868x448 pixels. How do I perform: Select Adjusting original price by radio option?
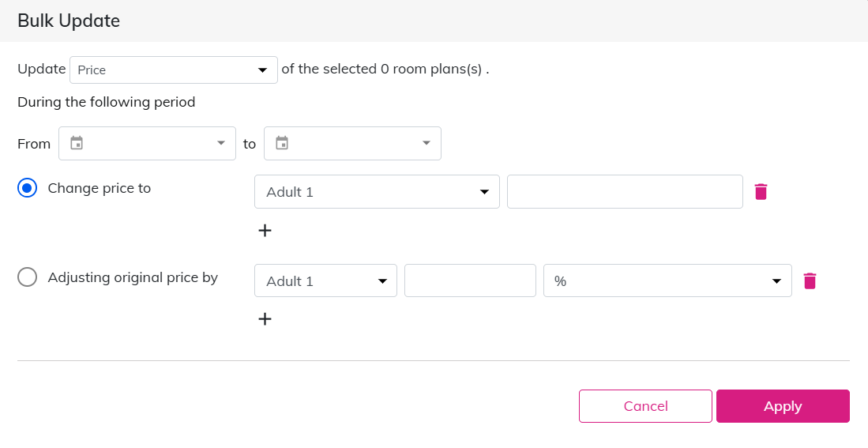coord(27,278)
